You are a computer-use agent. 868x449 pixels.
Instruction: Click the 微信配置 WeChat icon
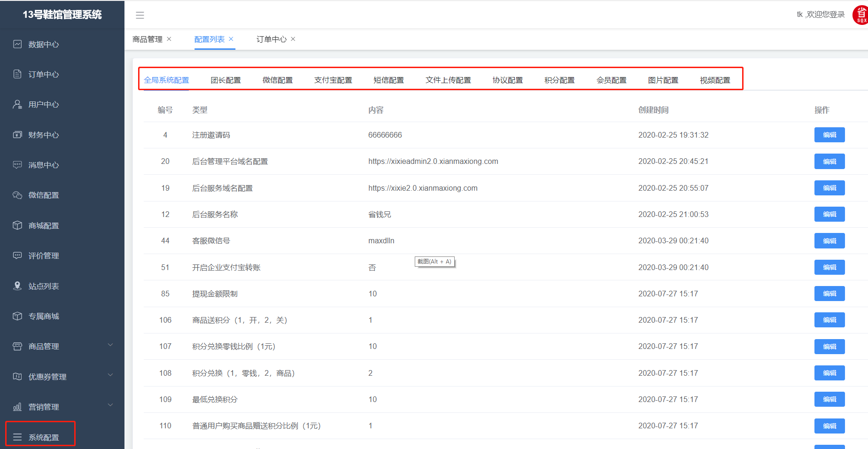pyautogui.click(x=17, y=195)
